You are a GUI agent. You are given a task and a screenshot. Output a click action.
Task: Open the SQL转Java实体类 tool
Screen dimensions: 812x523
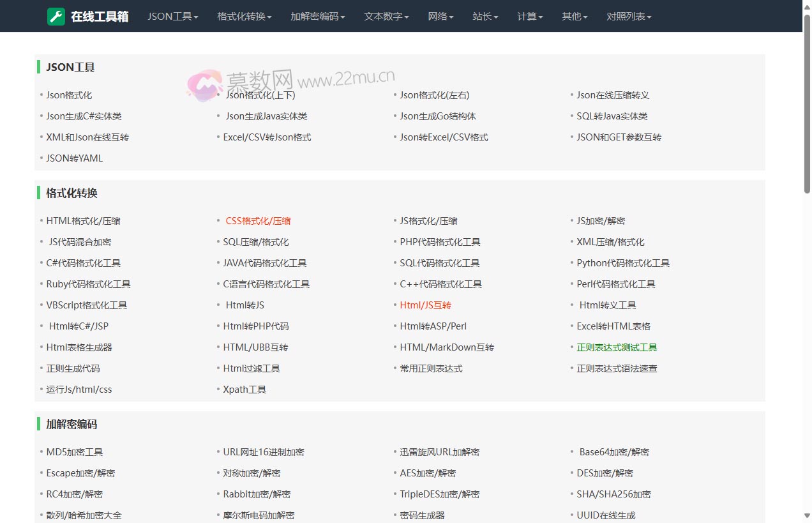point(612,116)
